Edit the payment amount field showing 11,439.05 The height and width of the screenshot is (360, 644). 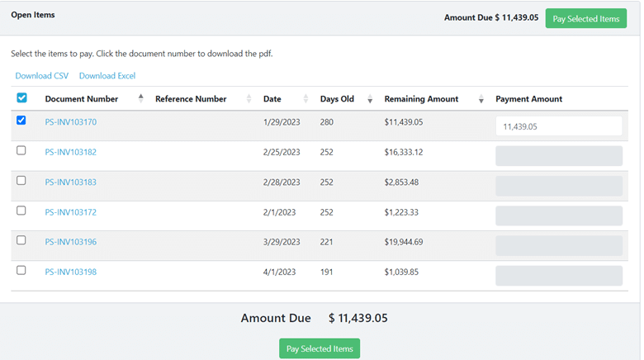(x=559, y=126)
